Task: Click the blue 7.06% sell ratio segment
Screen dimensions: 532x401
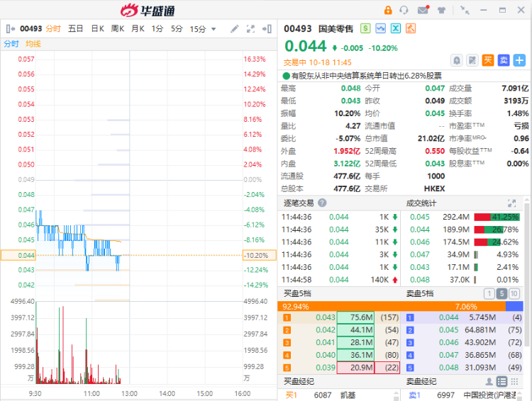Action: [x=514, y=307]
